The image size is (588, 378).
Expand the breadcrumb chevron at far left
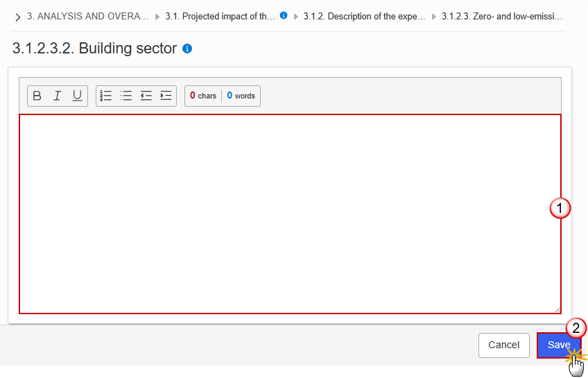click(x=17, y=17)
